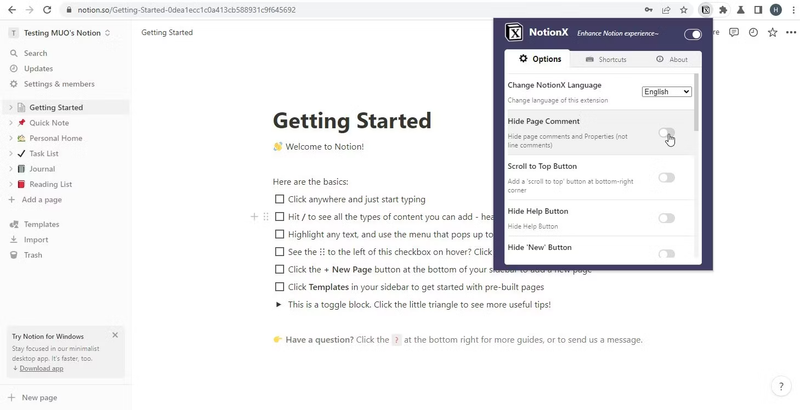800x410 pixels.
Task: Click the share page icon in address bar
Action: (x=666, y=10)
